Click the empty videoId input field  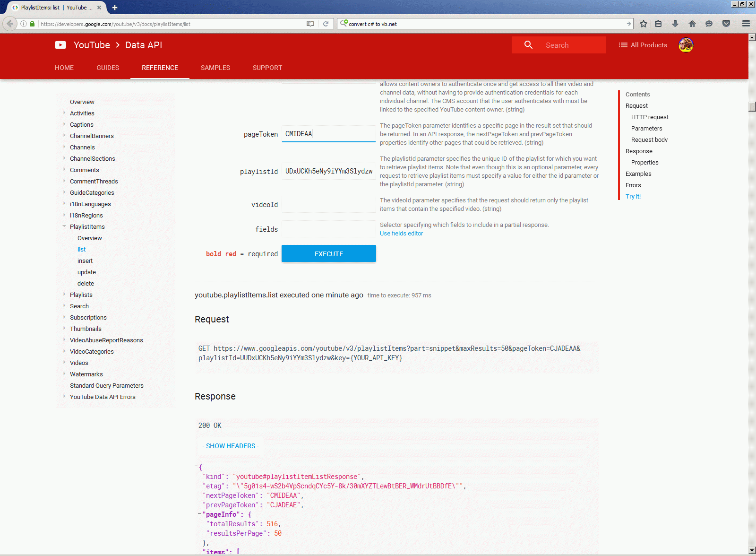coord(329,204)
